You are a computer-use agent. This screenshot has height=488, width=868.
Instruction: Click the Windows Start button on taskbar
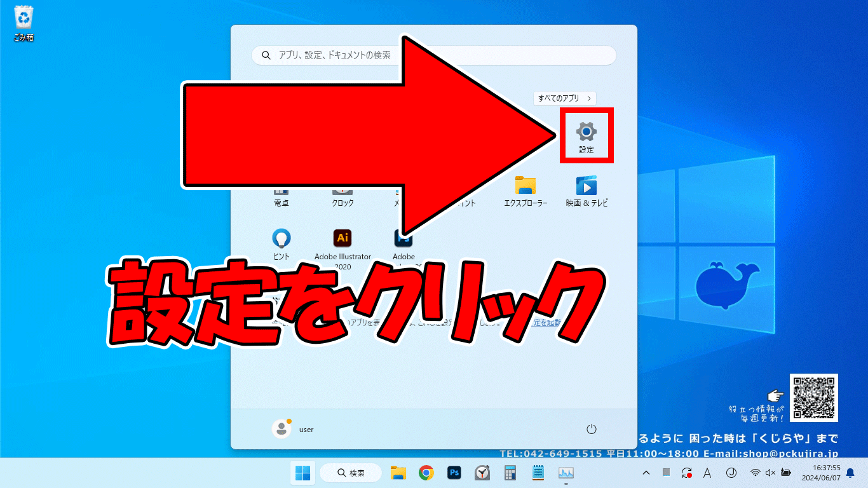[303, 473]
